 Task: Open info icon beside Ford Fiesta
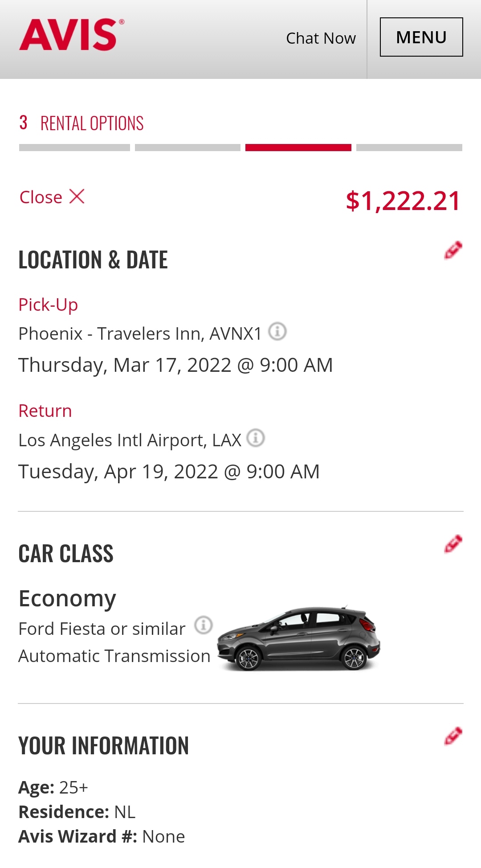(204, 625)
